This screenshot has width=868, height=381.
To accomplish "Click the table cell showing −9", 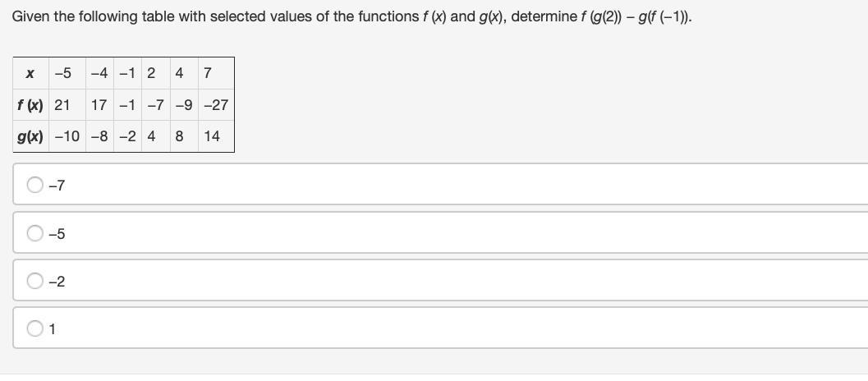I will 184,105.
